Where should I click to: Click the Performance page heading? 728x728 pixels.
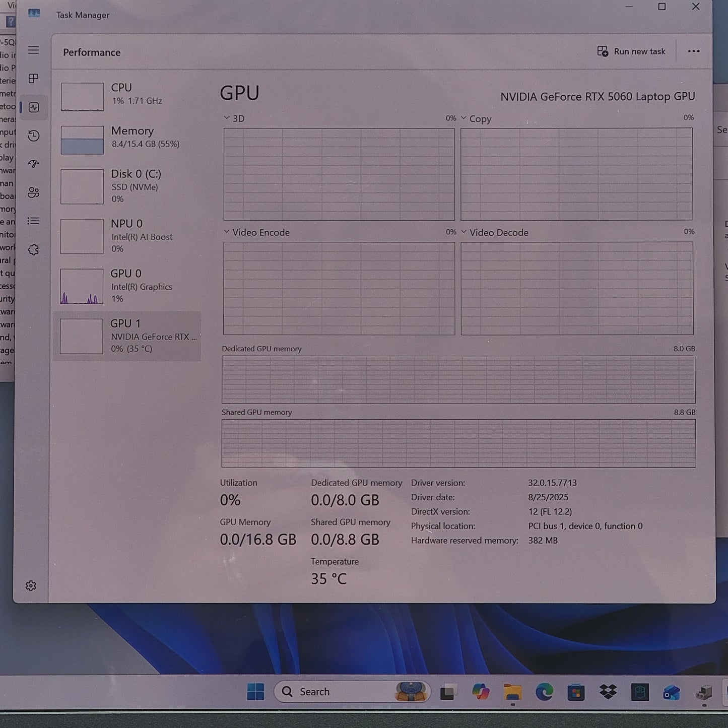coord(92,52)
